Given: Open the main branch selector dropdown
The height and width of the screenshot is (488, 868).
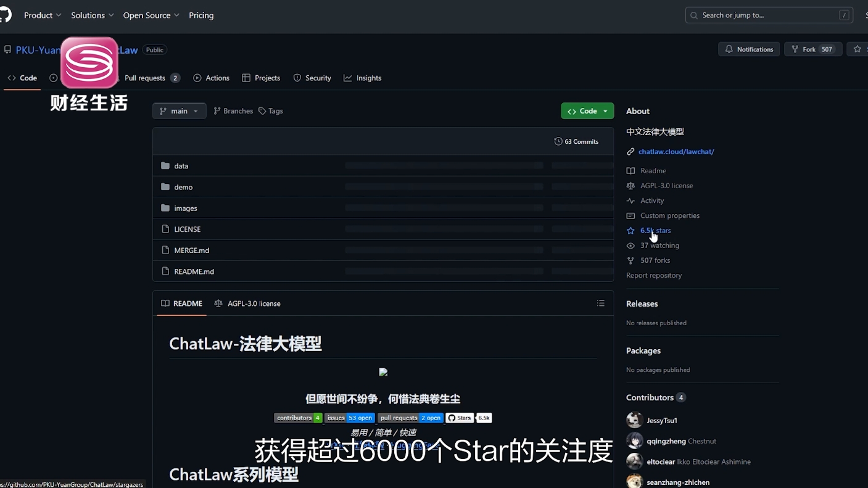Looking at the screenshot, I should pyautogui.click(x=179, y=111).
